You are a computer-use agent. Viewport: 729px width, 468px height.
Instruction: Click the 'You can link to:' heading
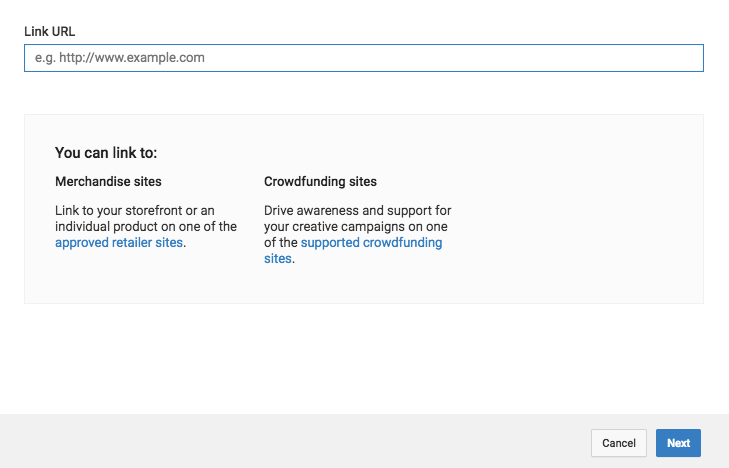pos(106,153)
